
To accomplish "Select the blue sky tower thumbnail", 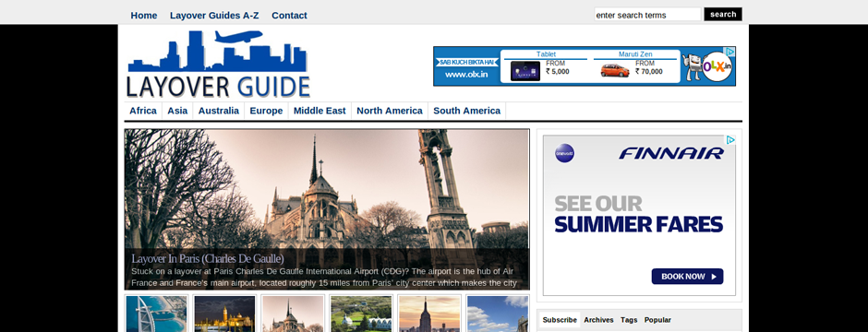I will [x=498, y=314].
